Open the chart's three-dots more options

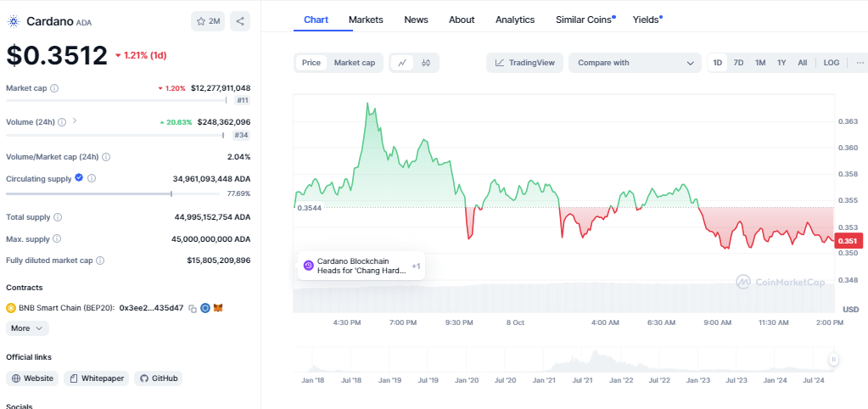860,63
